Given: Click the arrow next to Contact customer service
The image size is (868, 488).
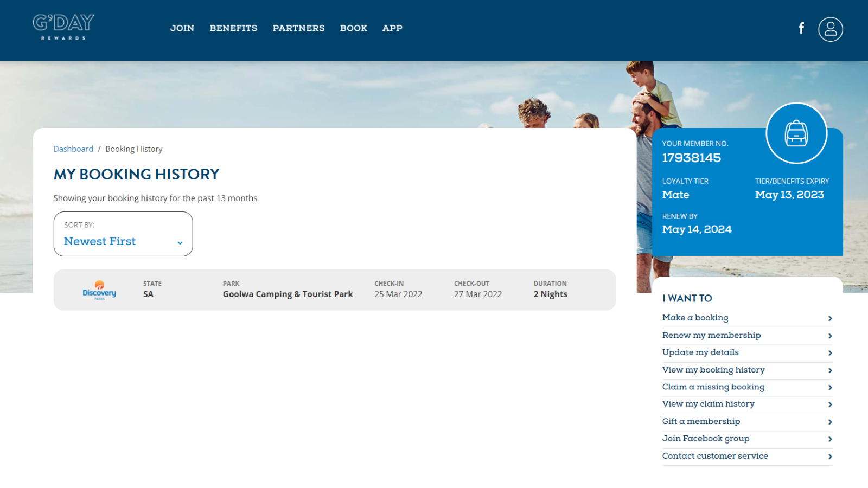Looking at the screenshot, I should coord(830,457).
